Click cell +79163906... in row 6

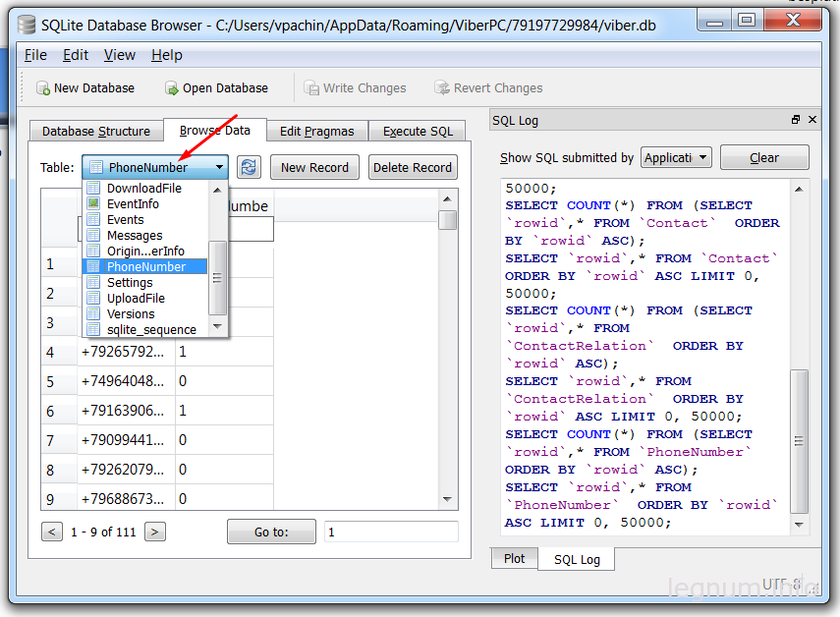[x=127, y=411]
